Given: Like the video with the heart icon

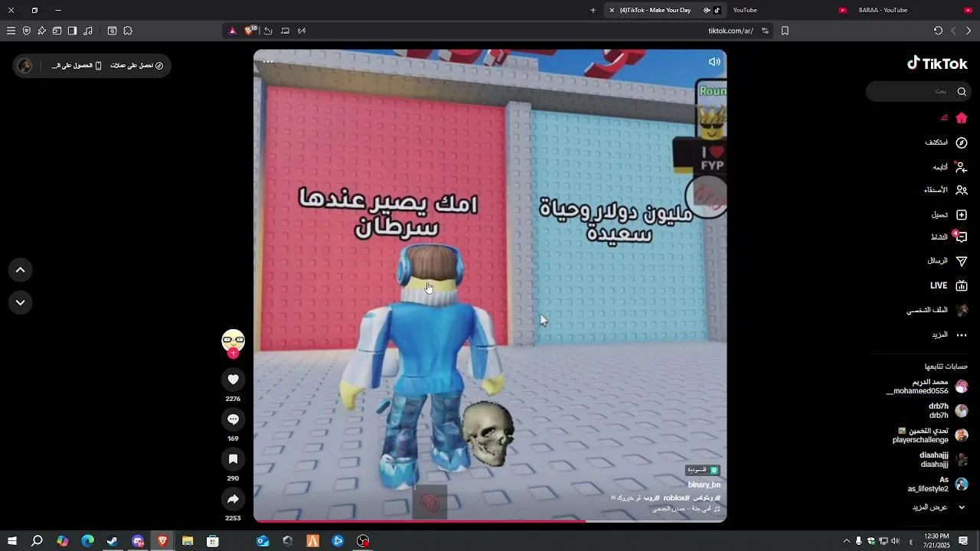Looking at the screenshot, I should (234, 380).
